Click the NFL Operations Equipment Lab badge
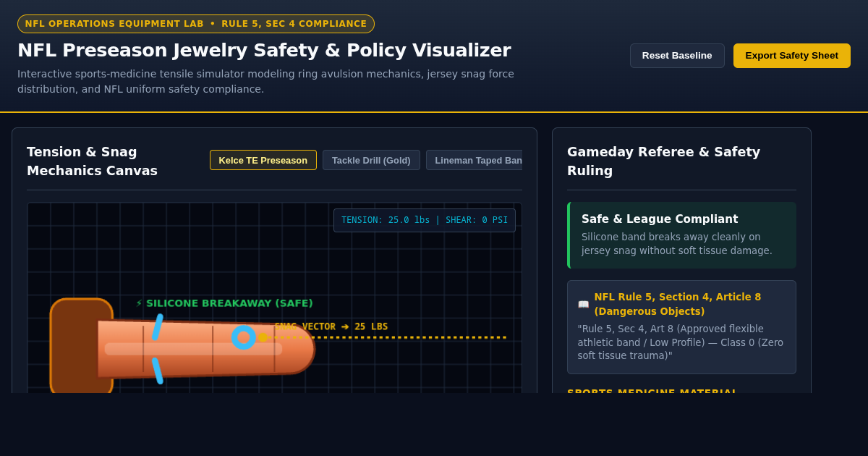 [196, 24]
